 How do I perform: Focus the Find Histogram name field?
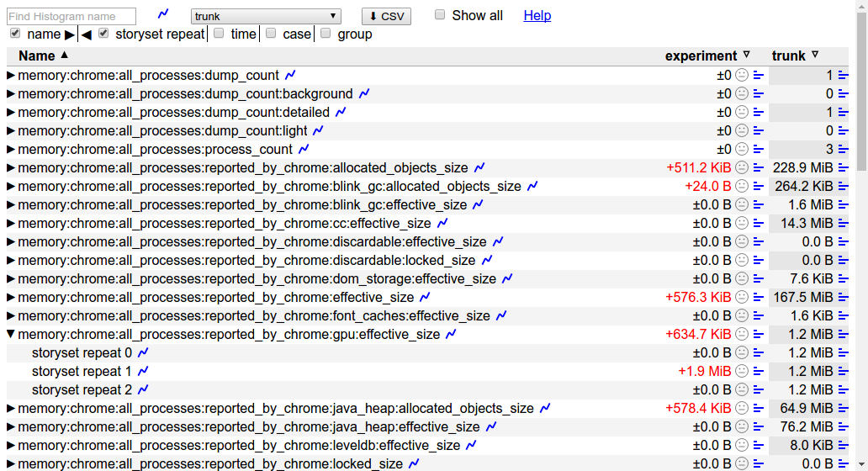pos(71,16)
